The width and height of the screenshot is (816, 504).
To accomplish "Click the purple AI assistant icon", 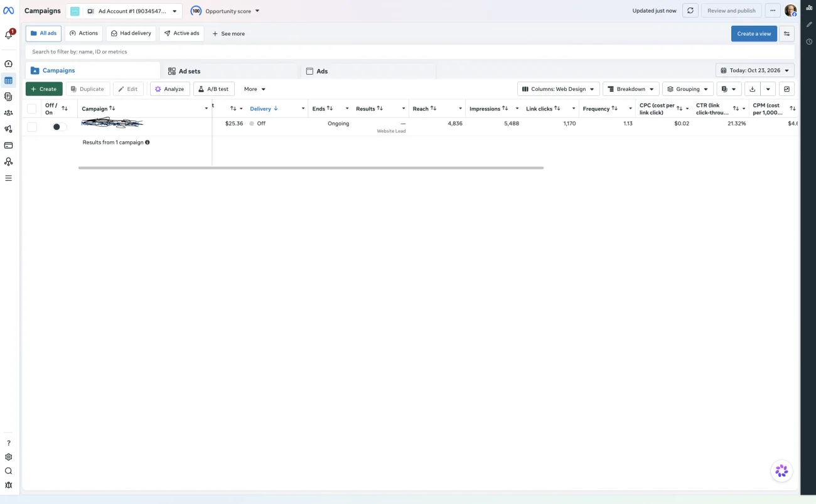I will (781, 471).
